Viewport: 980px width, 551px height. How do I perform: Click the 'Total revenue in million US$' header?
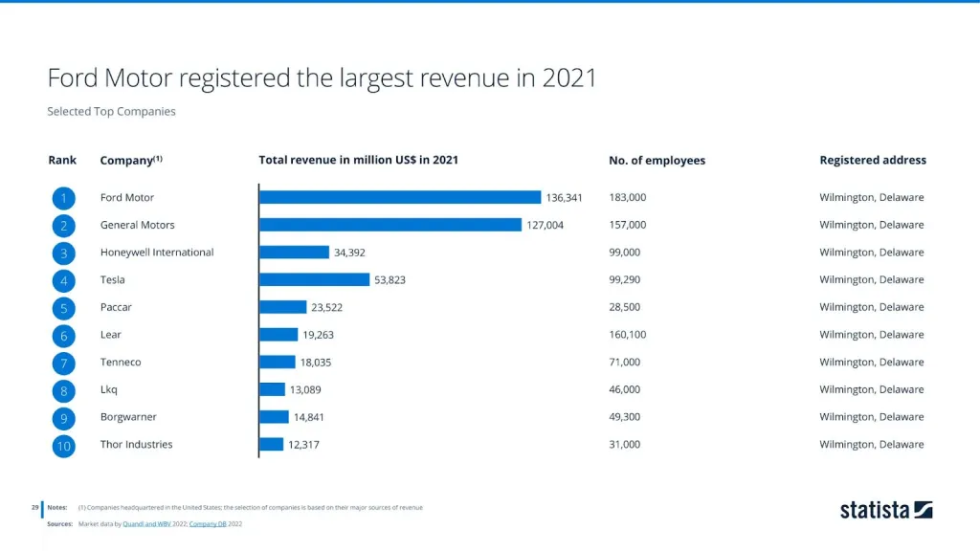pos(358,160)
